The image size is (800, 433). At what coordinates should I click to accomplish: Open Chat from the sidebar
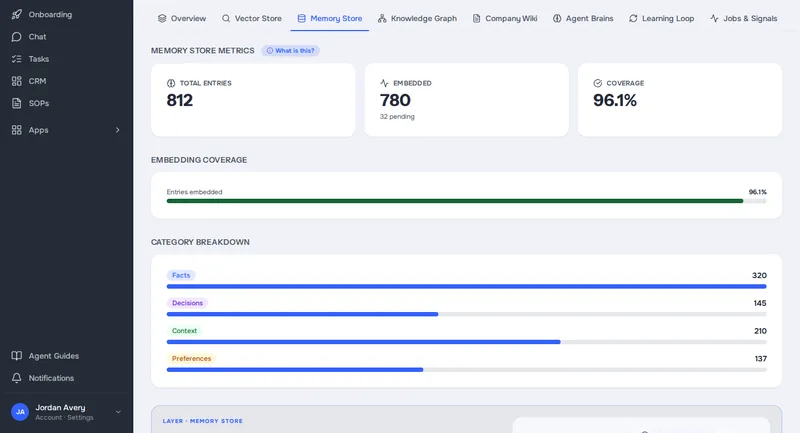coord(66,37)
